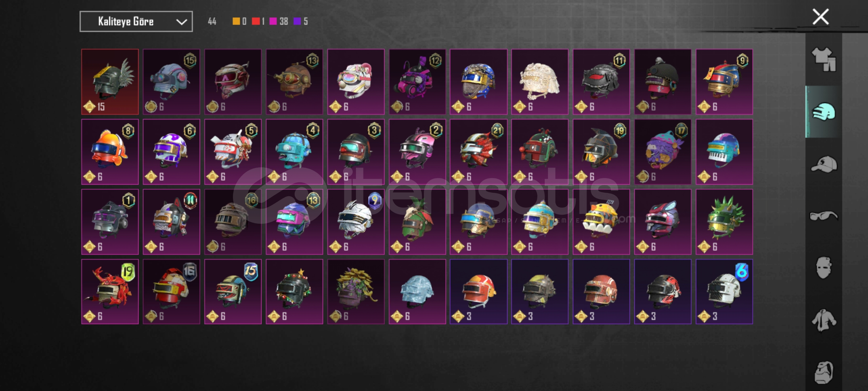Screen dimensions: 868x391
Task: Select the helmet category icon in sidebar
Action: coord(824,112)
